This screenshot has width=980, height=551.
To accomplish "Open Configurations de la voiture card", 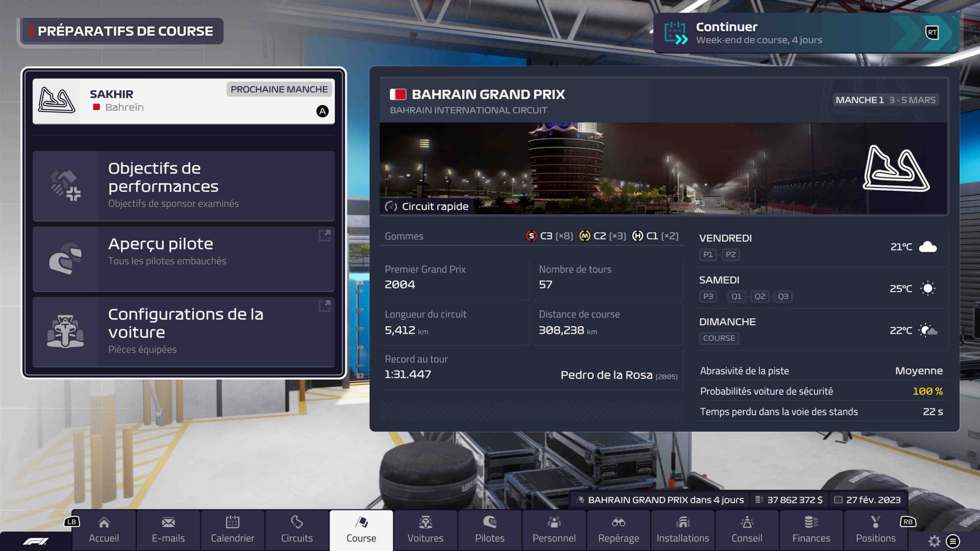I will pos(184,332).
